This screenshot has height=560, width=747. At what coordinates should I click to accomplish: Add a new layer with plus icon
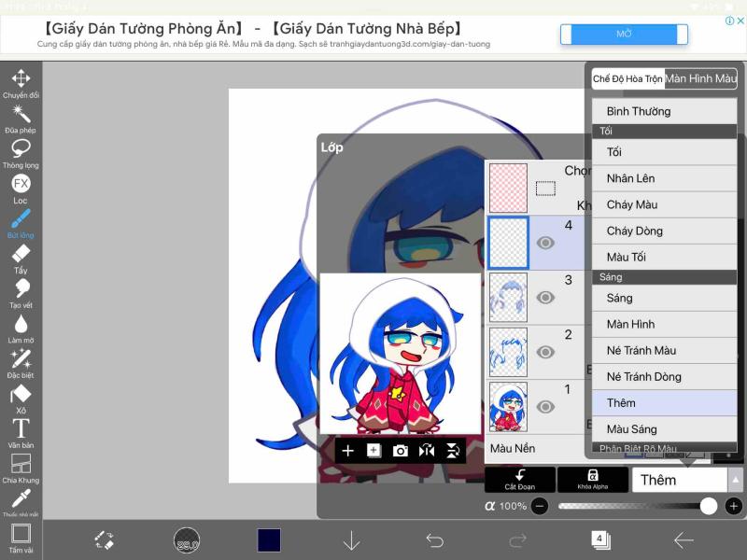click(348, 451)
